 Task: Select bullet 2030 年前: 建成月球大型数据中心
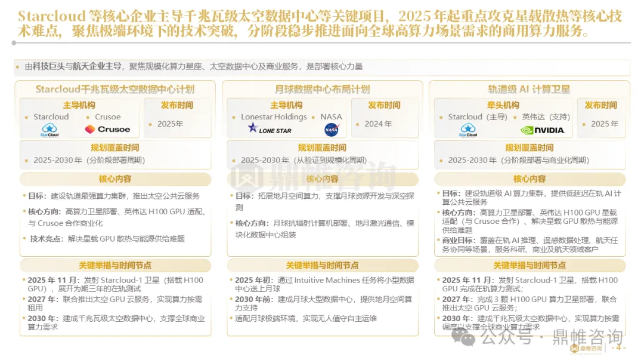click(x=324, y=303)
